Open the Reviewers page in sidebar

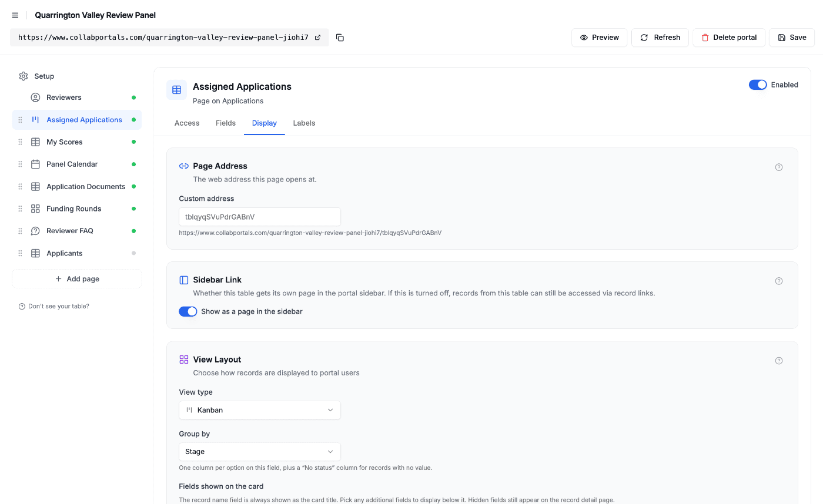click(77, 98)
